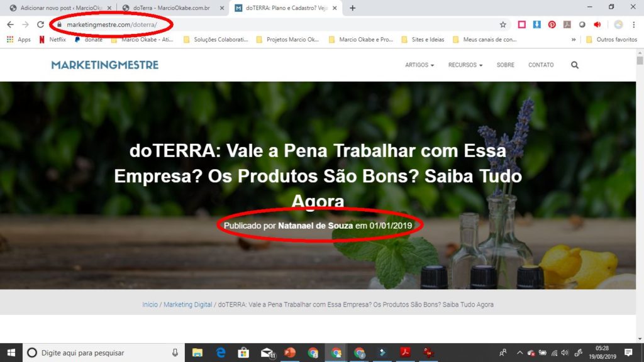Viewport: 644px width, 362px height.
Task: Open the Outros favoritos bookmarks folder
Action: click(611, 40)
